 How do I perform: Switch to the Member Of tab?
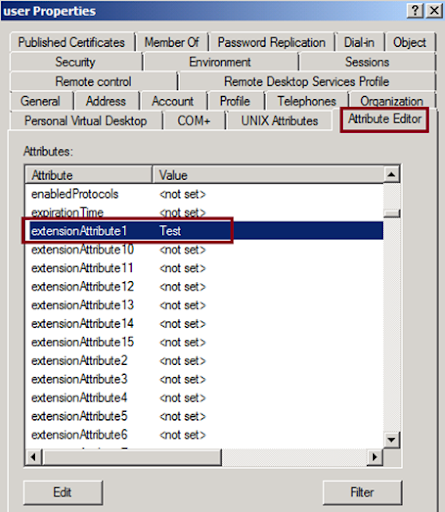[172, 42]
